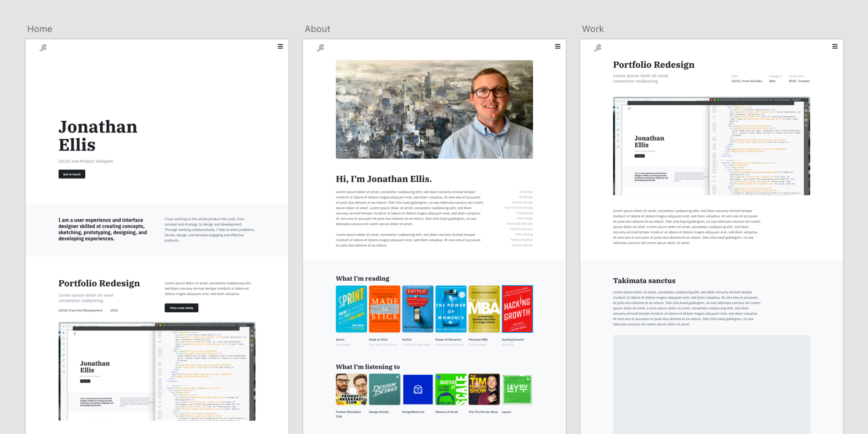The image size is (868, 434).
Task: Click the pen logo on the Home page header
Action: coord(43,47)
